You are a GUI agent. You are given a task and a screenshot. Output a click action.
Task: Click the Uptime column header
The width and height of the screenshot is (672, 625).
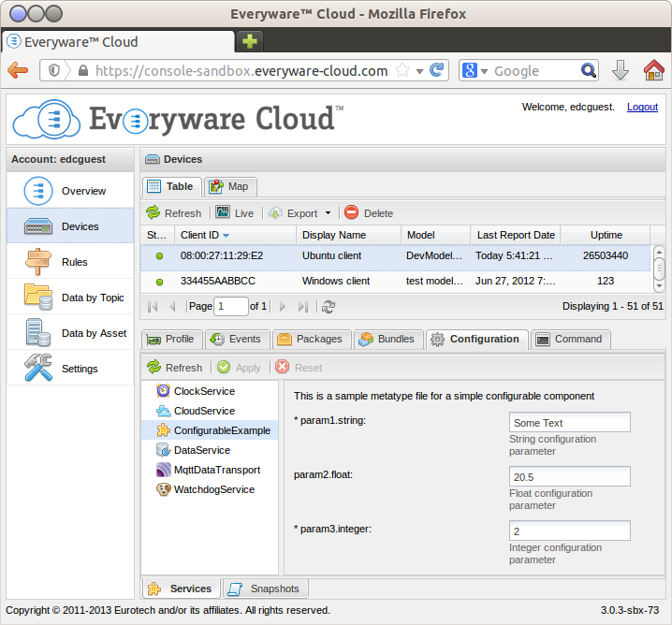click(606, 235)
